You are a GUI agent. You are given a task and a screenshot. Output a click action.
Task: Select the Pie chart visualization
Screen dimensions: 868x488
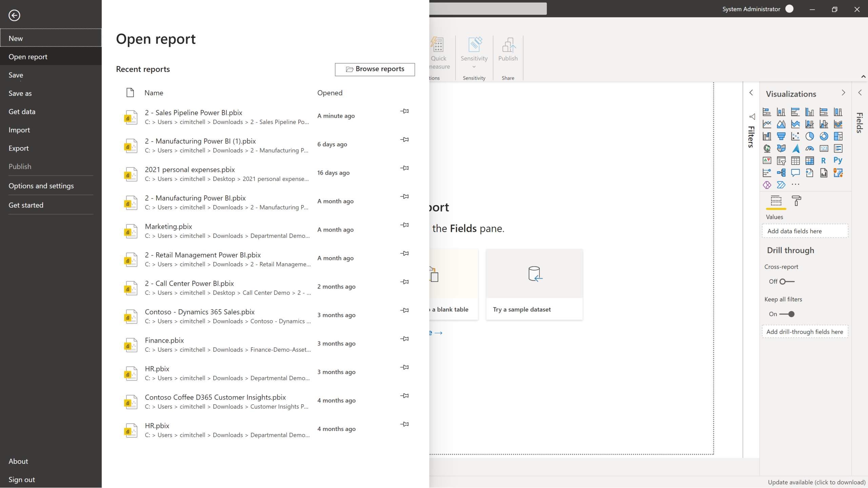point(810,136)
